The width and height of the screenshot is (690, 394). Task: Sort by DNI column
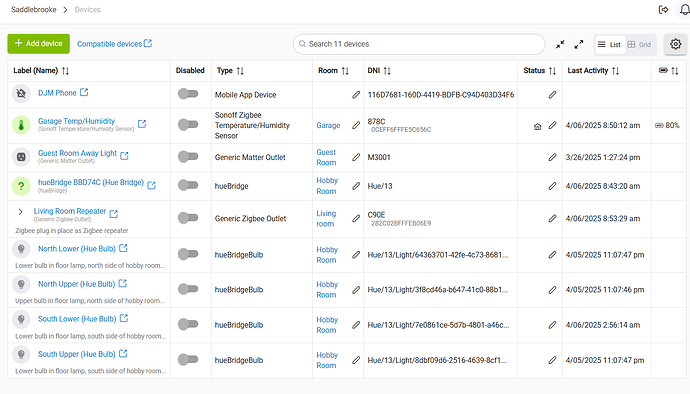click(387, 71)
